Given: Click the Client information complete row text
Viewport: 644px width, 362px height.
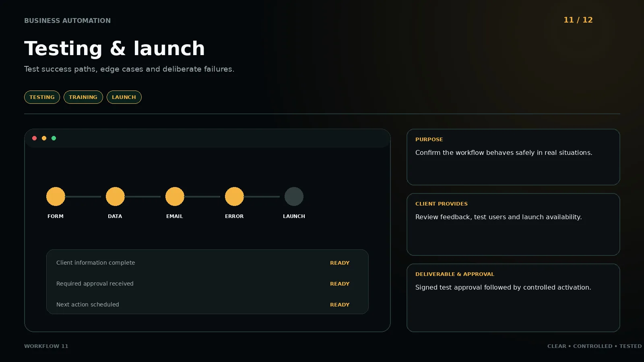Looking at the screenshot, I should point(96,263).
